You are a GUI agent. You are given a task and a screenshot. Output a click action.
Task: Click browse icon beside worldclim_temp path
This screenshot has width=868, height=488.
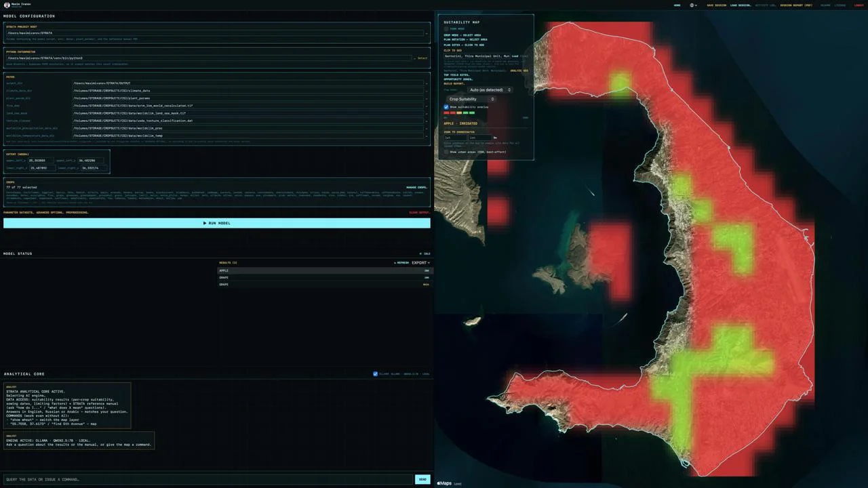pyautogui.click(x=427, y=136)
